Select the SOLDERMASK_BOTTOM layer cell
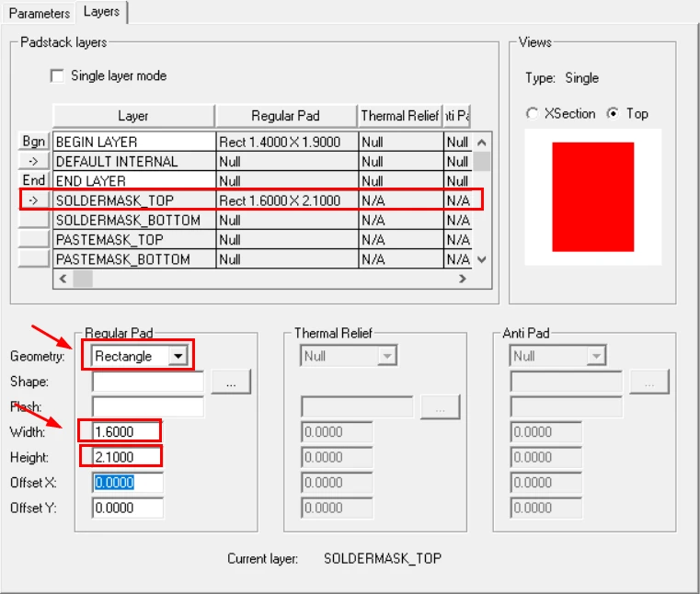Viewport: 700px width, 594px height. (134, 220)
